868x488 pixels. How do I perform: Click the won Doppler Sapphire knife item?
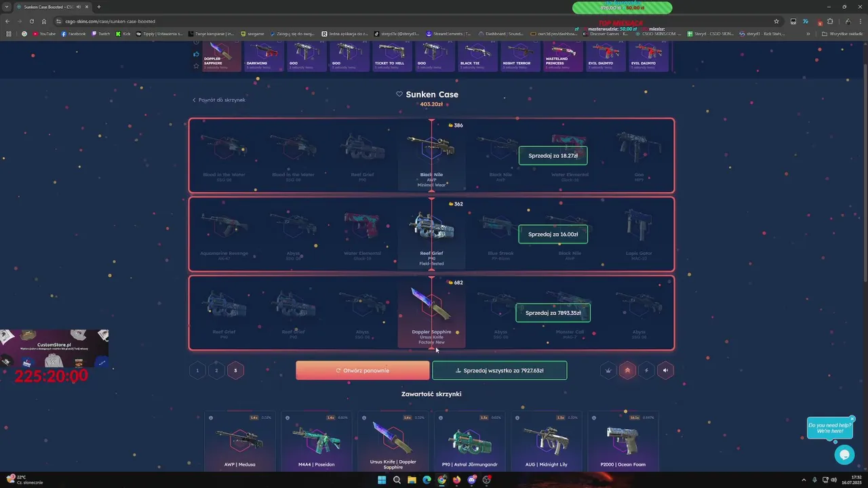tap(431, 312)
